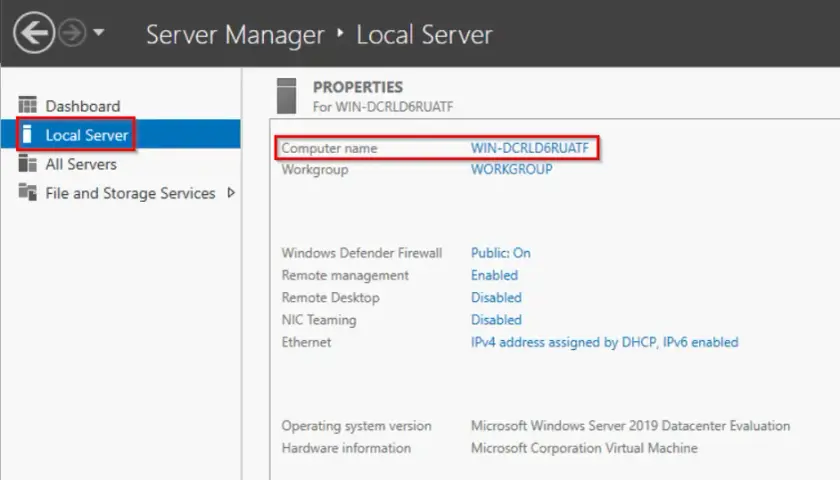Screen dimensions: 840x480
Task: Click the Dashboard grid icon
Action: tap(28, 105)
